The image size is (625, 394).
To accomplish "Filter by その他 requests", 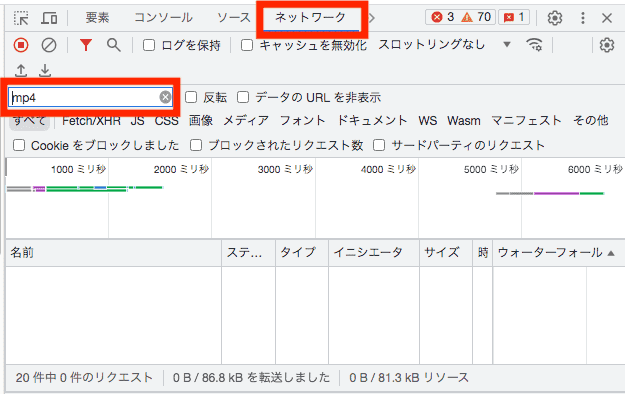I will (x=590, y=120).
